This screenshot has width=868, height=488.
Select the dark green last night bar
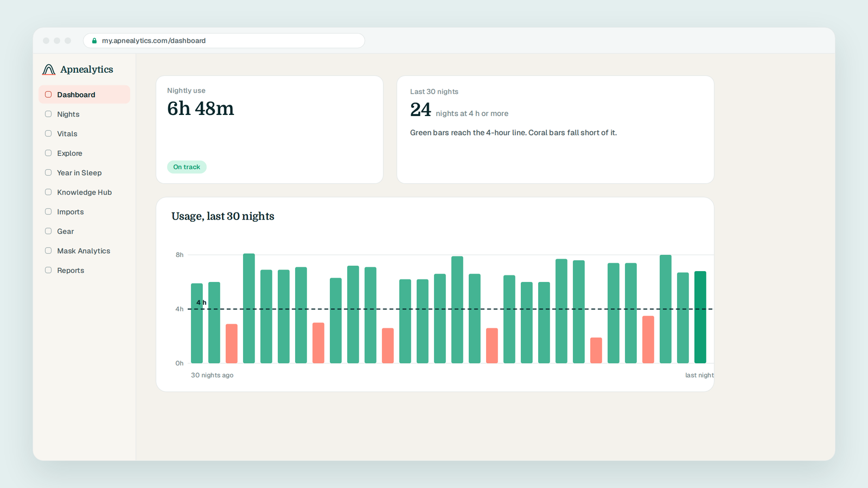(x=700, y=317)
